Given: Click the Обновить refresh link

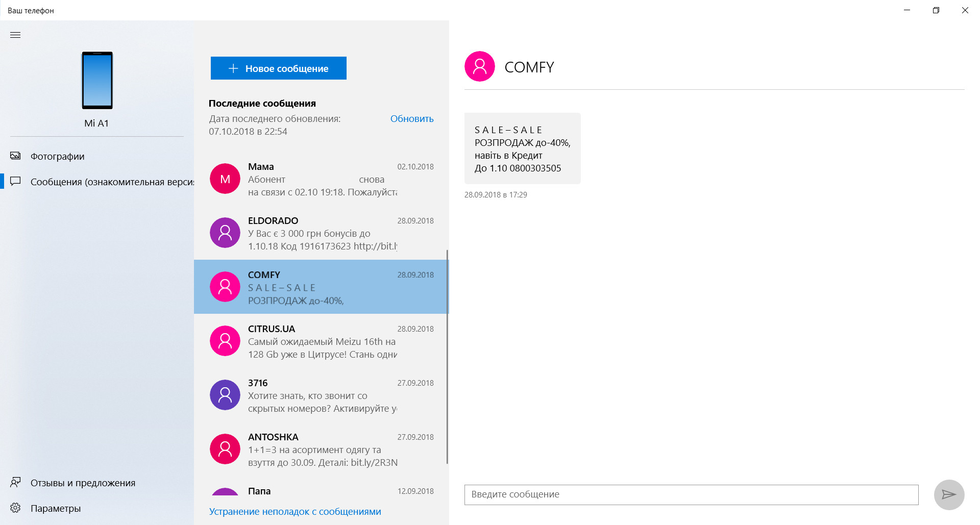Looking at the screenshot, I should click(x=411, y=119).
